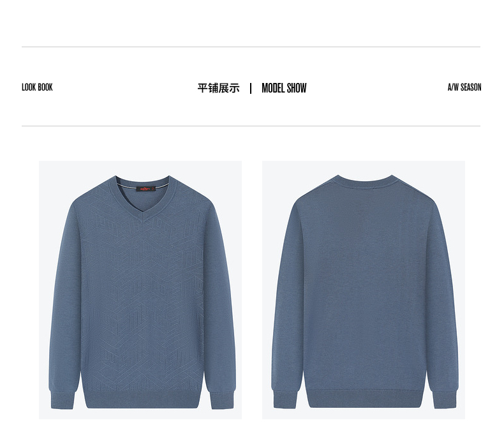Open the back view sweater image
Image resolution: width=504 pixels, height=425 pixels.
[364, 290]
